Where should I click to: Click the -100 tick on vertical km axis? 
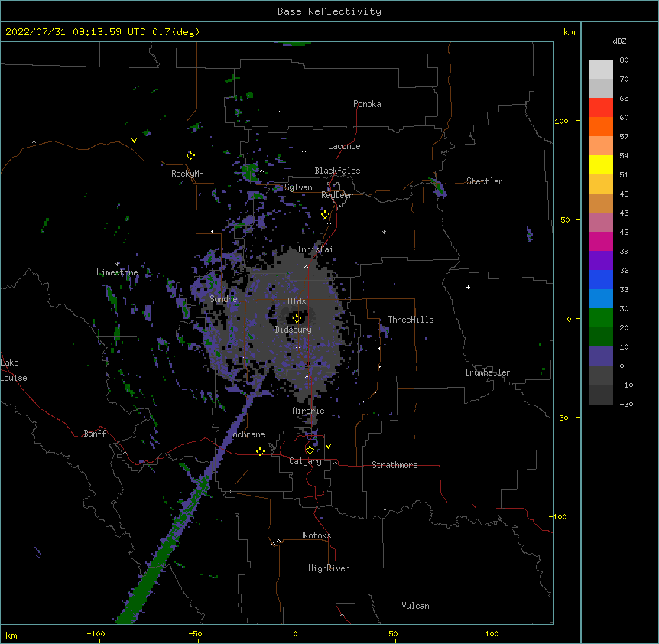[559, 516]
